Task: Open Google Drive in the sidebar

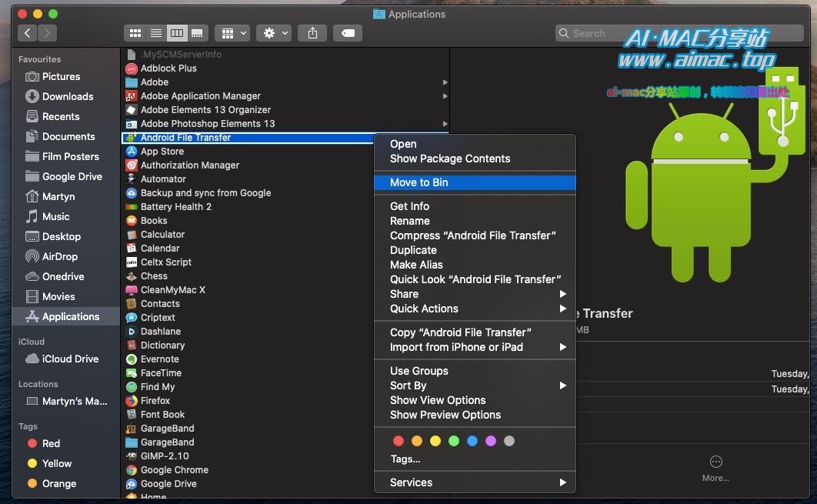Action: point(65,177)
